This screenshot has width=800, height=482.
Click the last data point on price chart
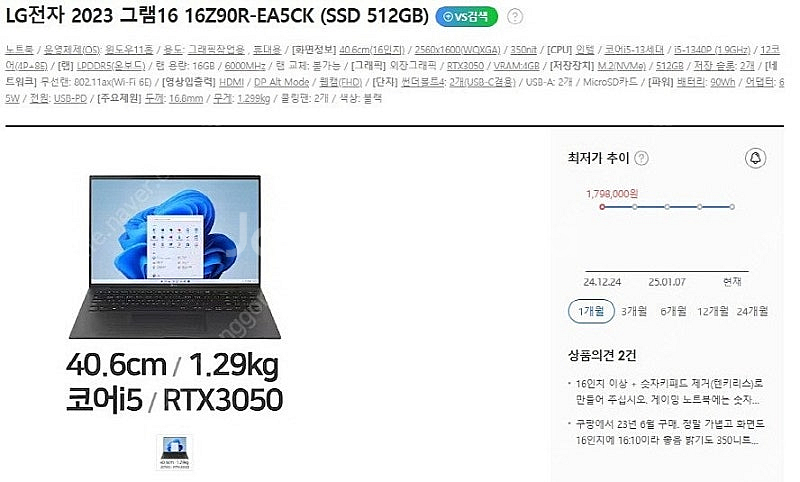pos(732,207)
